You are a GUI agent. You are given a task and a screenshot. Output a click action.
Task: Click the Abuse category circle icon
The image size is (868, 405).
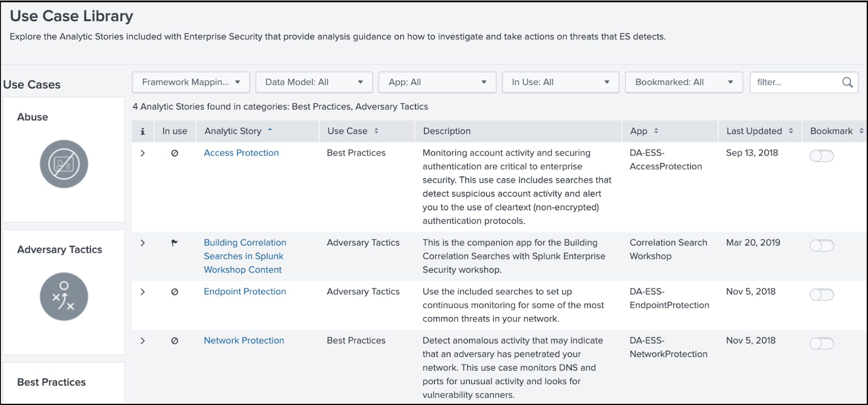click(x=64, y=164)
